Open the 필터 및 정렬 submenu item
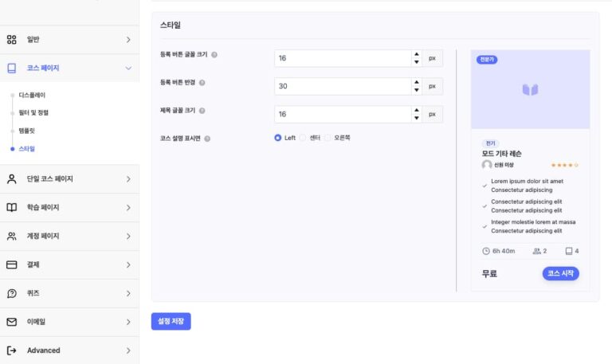 pyautogui.click(x=33, y=112)
